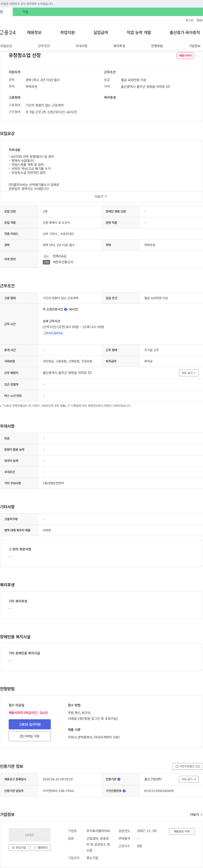Click the 인증기관 help icon

click(119, 779)
